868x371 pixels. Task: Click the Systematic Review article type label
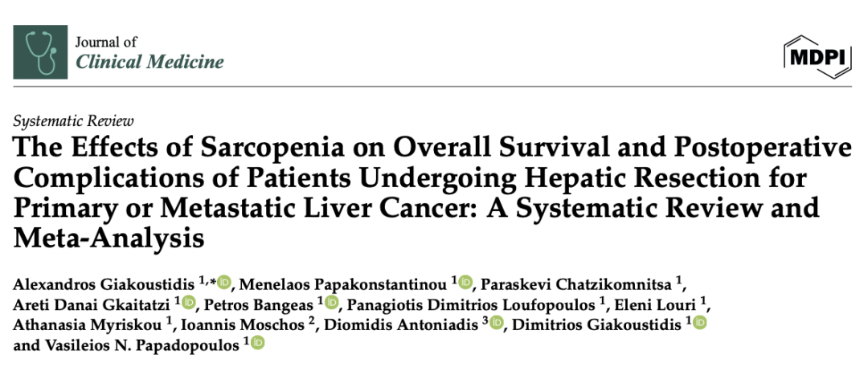point(73,120)
